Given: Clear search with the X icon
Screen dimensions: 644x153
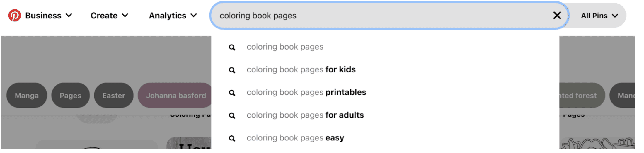Looking at the screenshot, I should pyautogui.click(x=557, y=15).
